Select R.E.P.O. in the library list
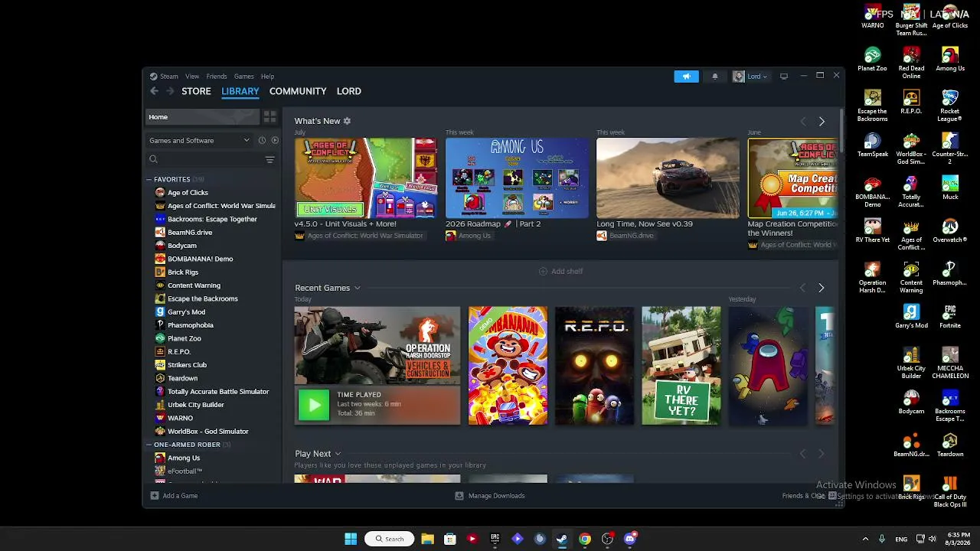The width and height of the screenshot is (980, 551). (x=179, y=352)
